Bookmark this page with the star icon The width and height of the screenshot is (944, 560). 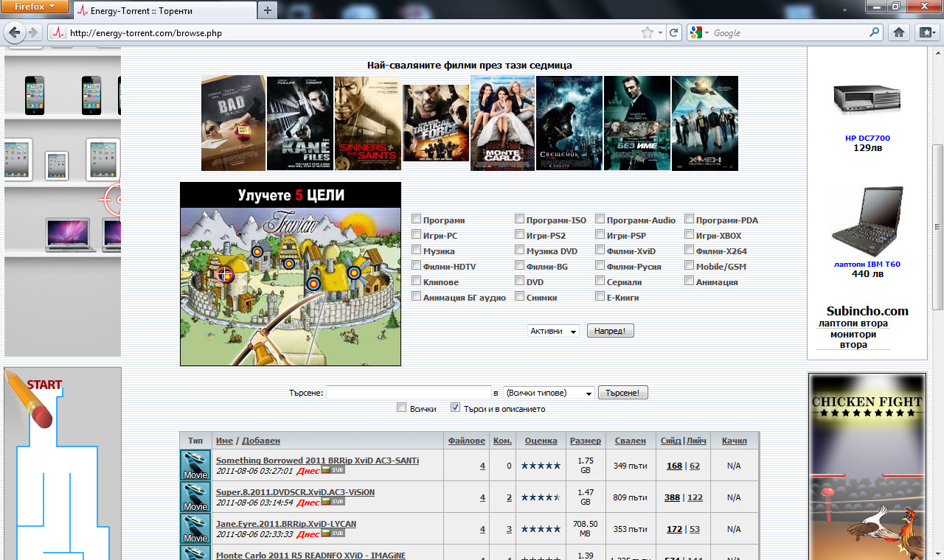pyautogui.click(x=648, y=32)
